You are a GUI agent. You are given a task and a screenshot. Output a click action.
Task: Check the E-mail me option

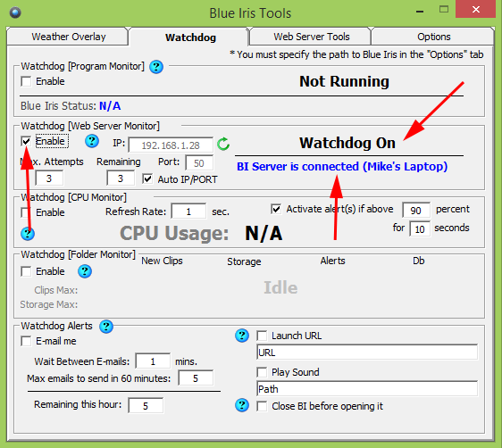(x=26, y=341)
